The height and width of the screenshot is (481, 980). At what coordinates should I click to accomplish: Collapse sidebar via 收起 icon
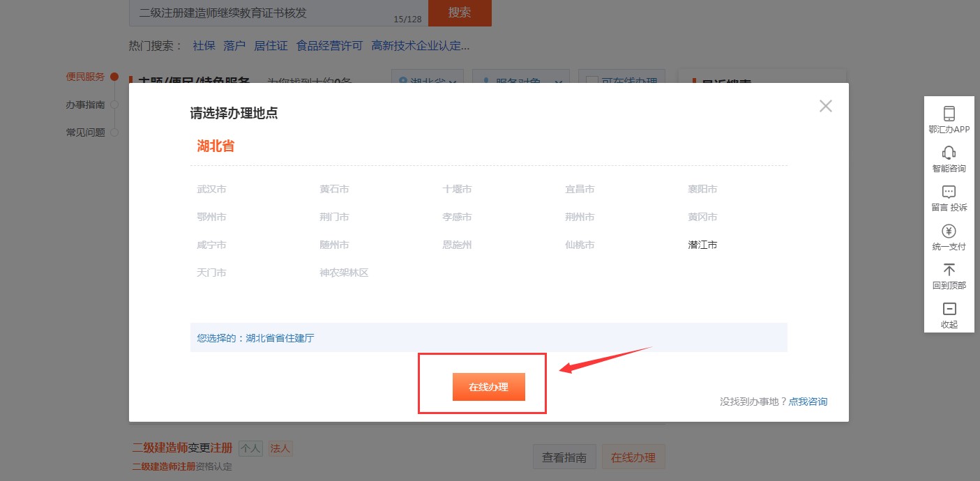point(949,309)
